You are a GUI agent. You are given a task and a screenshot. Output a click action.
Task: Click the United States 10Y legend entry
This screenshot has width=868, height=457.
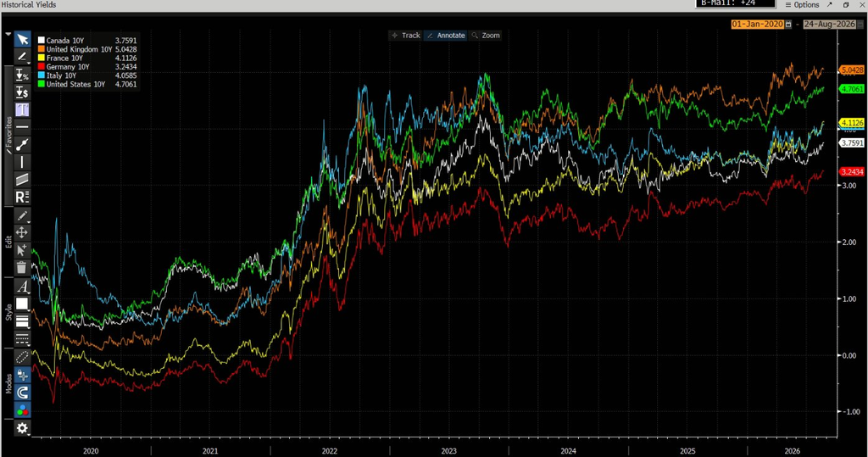87,84
